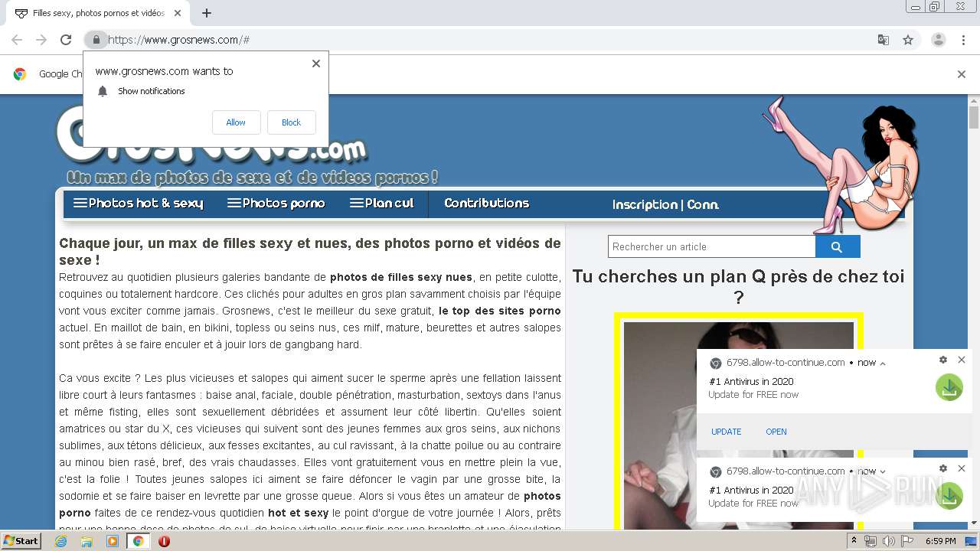Screen dimensions: 980x551
Task: Click the Chrome taskbar icon
Action: [139, 541]
